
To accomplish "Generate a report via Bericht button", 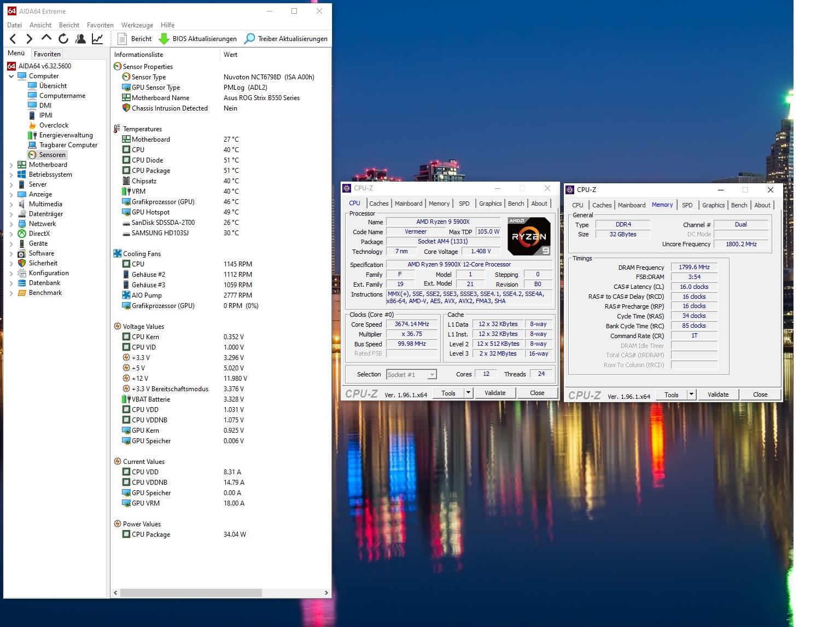I will tap(135, 39).
